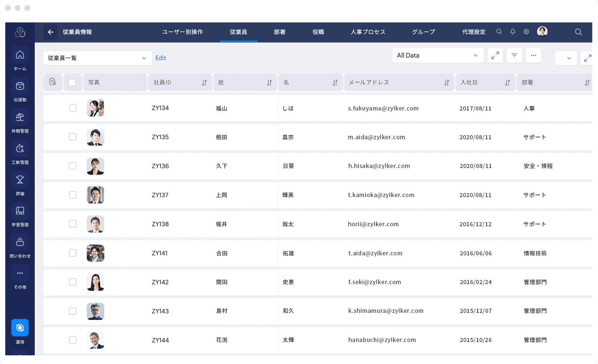Open the filter icon button
The height and width of the screenshot is (364, 598).
coord(514,55)
